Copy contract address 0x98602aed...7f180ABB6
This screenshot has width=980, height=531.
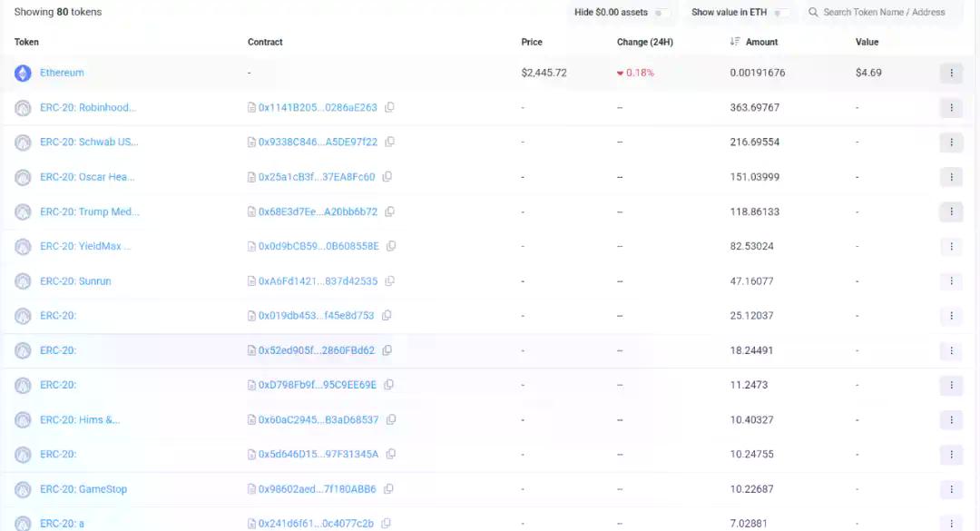388,489
